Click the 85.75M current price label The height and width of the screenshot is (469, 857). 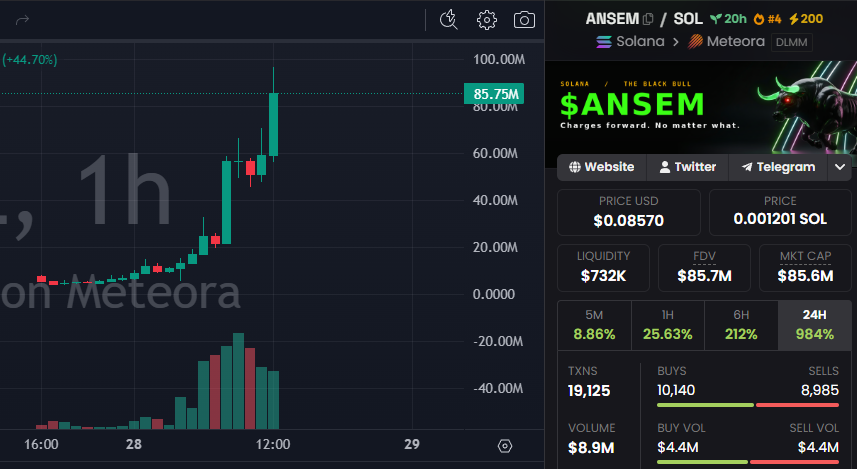point(494,94)
